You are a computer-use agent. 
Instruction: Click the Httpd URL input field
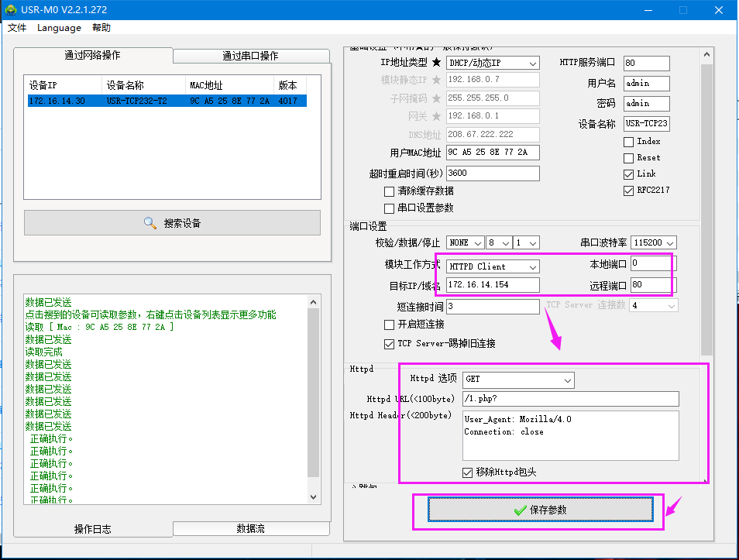(570, 399)
